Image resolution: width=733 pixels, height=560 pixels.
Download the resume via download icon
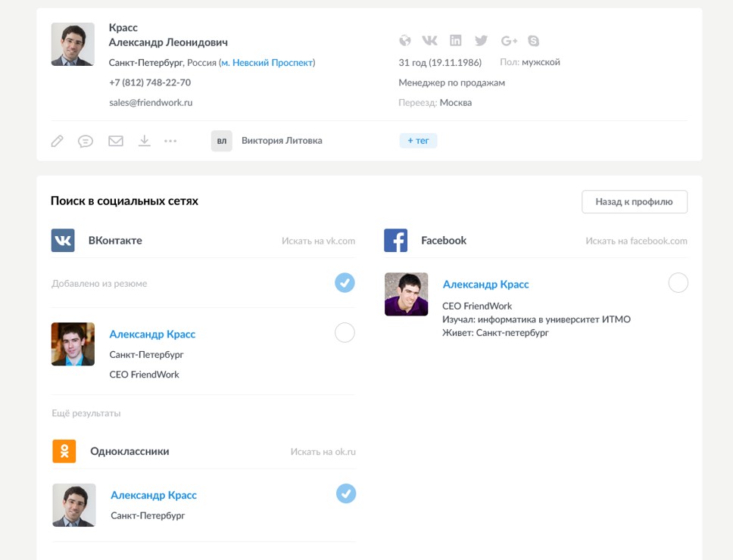click(144, 140)
